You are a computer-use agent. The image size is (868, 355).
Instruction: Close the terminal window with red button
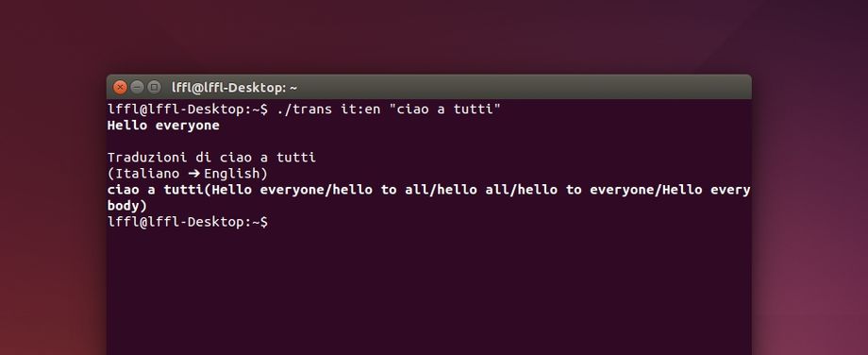[120, 87]
